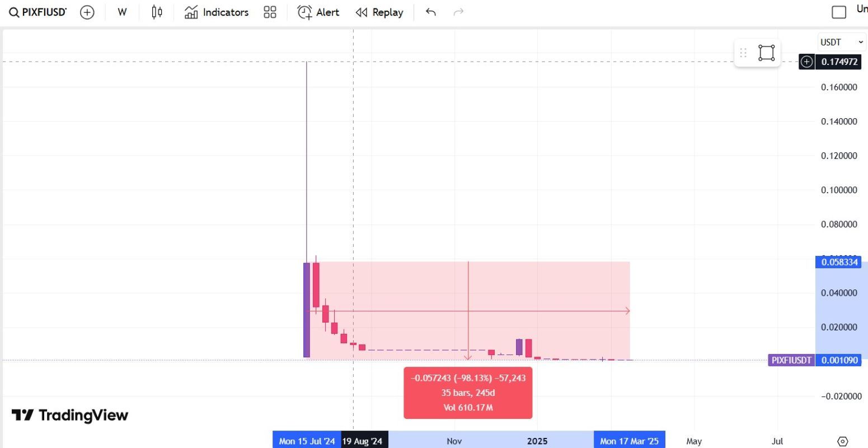
Task: Click the drag handle of floating toolbar
Action: pyautogui.click(x=743, y=53)
